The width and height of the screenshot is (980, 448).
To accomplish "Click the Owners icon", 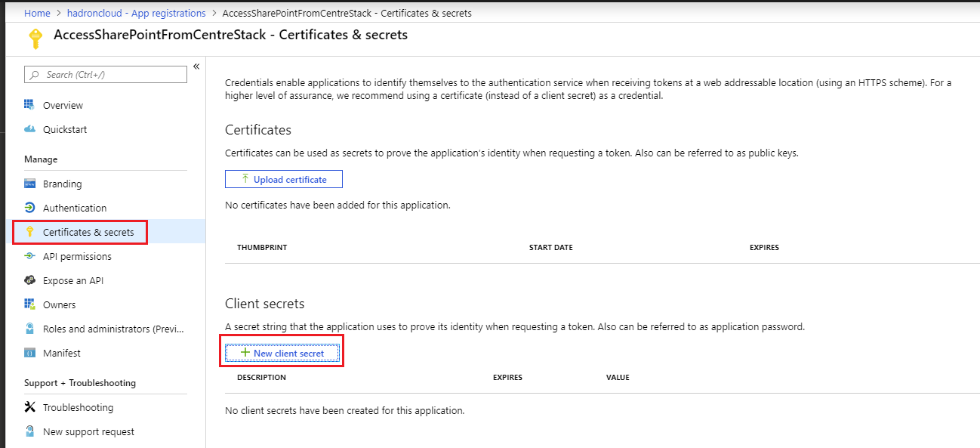I will (29, 304).
